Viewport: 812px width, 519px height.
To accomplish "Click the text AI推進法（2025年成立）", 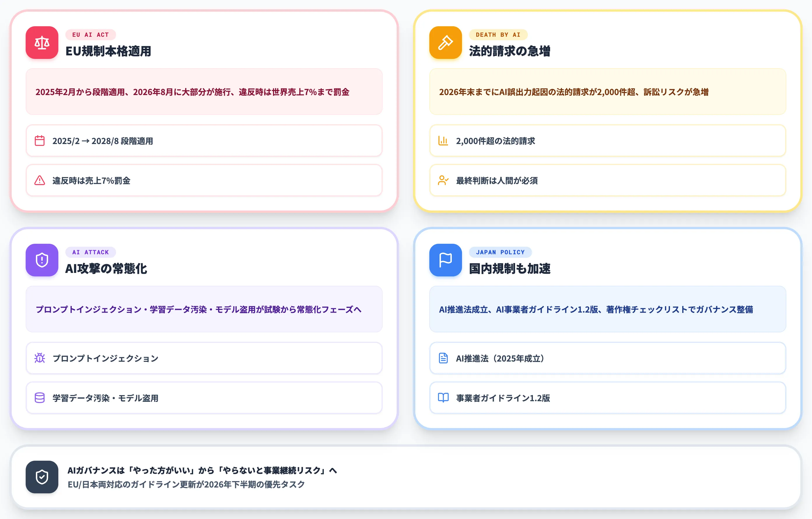I will (500, 358).
